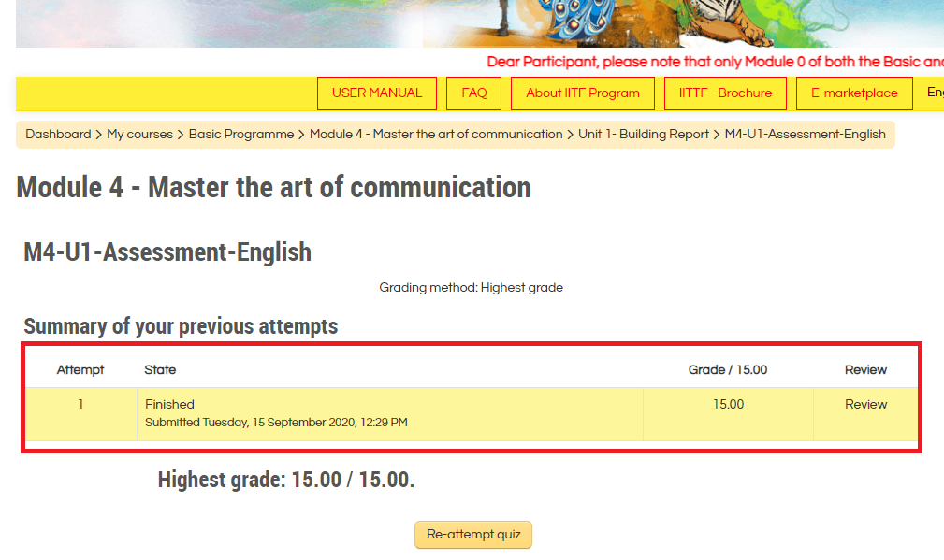
Task: Click the State column header
Action: [x=160, y=370]
